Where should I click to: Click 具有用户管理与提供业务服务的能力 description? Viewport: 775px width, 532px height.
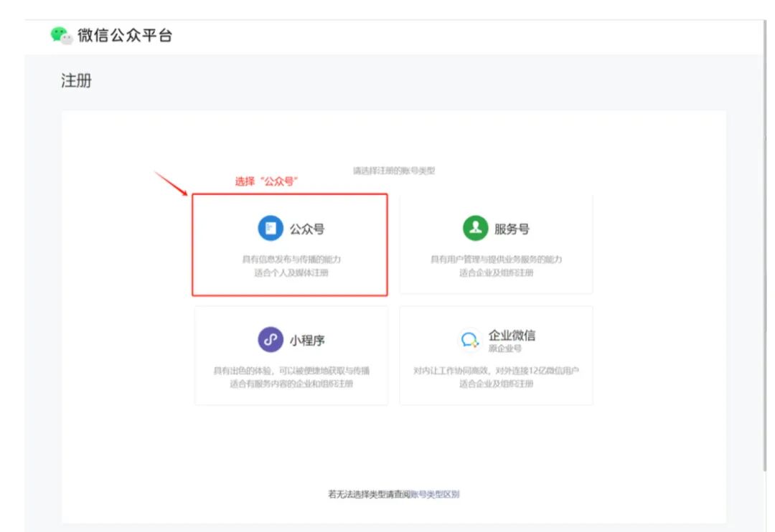click(x=497, y=260)
